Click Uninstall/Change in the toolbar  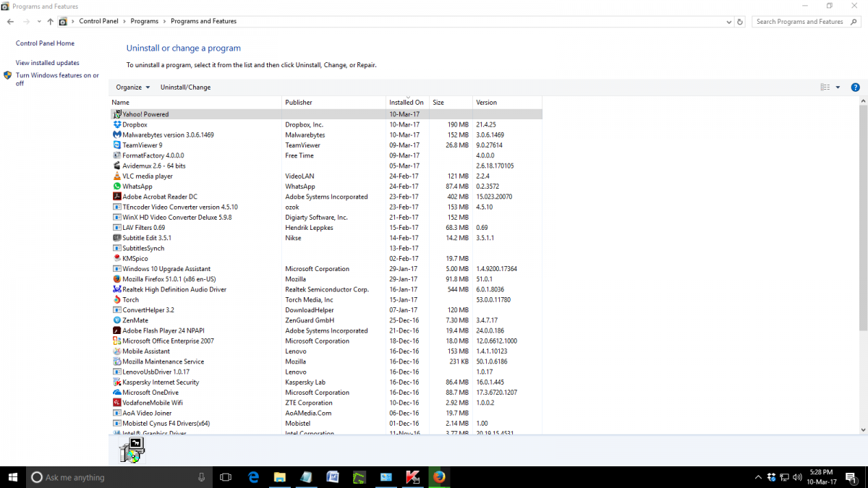click(185, 87)
